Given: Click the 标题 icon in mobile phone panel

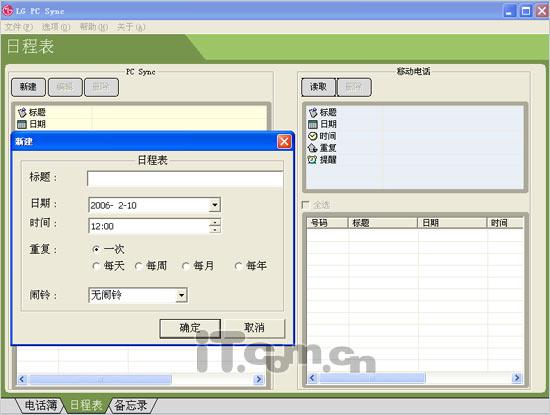Looking at the screenshot, I should [x=313, y=112].
